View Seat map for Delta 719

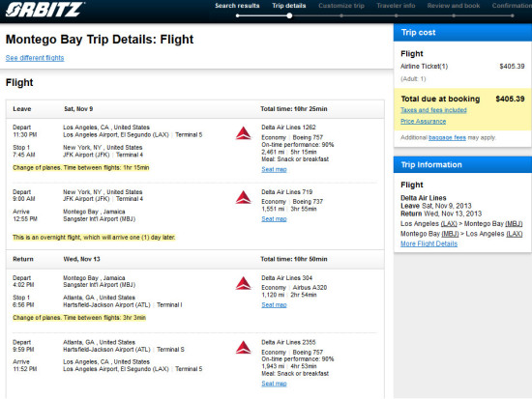click(x=274, y=219)
